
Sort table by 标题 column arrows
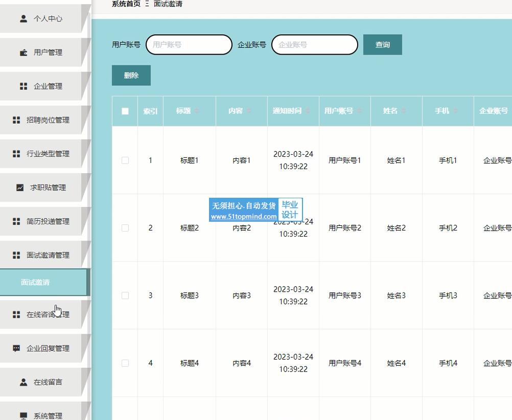[x=197, y=111]
